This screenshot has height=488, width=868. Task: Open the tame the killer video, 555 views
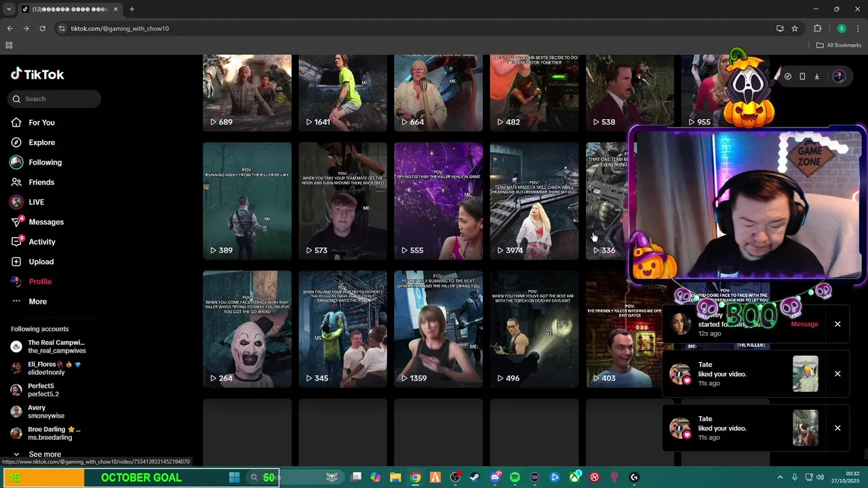438,201
